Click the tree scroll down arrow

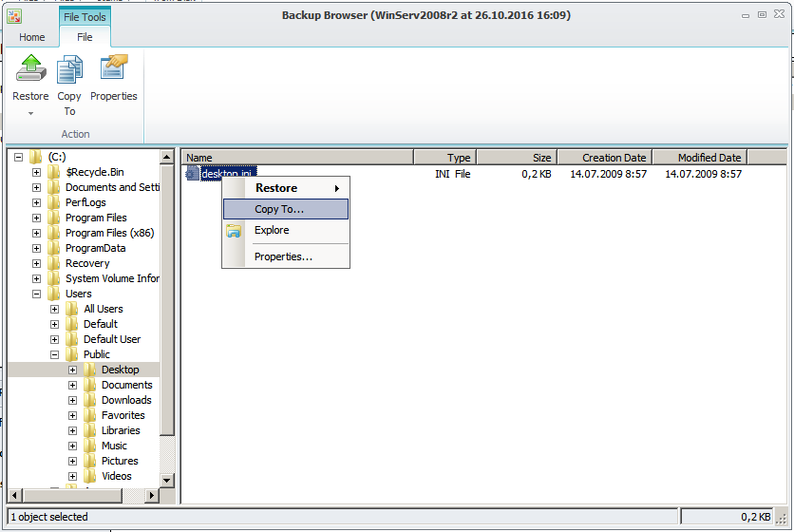(167, 480)
